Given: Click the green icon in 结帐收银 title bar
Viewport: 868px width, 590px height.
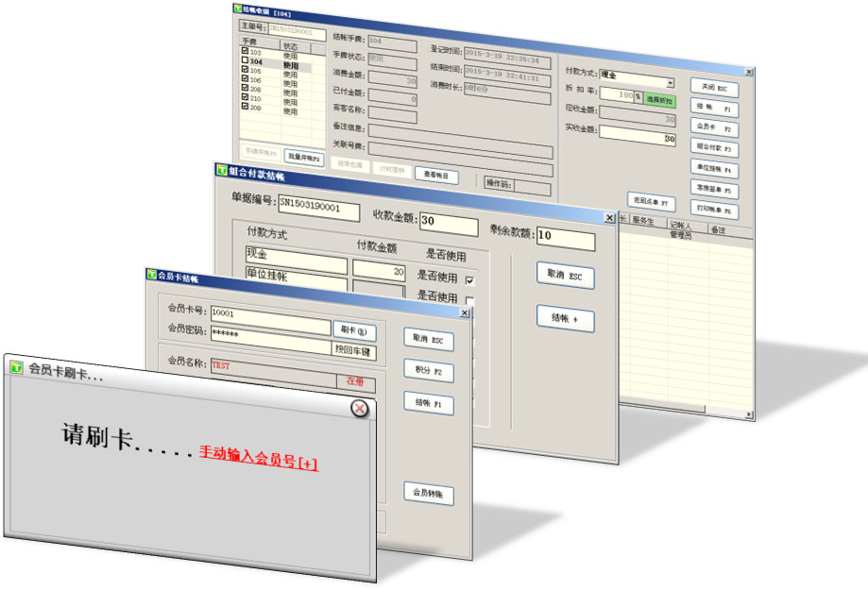Looking at the screenshot, I should [237, 8].
